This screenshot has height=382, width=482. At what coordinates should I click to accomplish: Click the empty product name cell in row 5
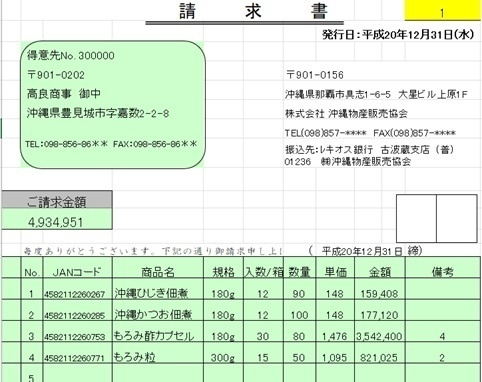coord(158,373)
